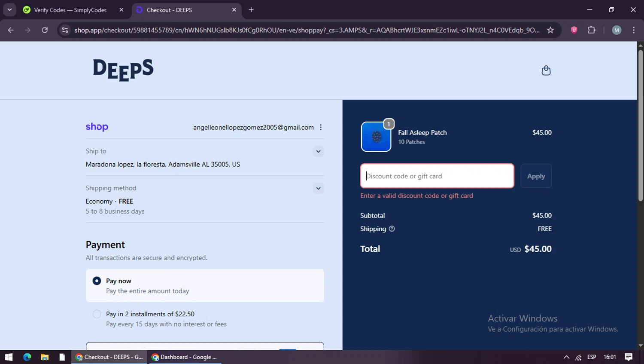Viewport: 644px width, 364px height.
Task: Switch to the Dashboard - Google taskbar window
Action: coord(185,357)
